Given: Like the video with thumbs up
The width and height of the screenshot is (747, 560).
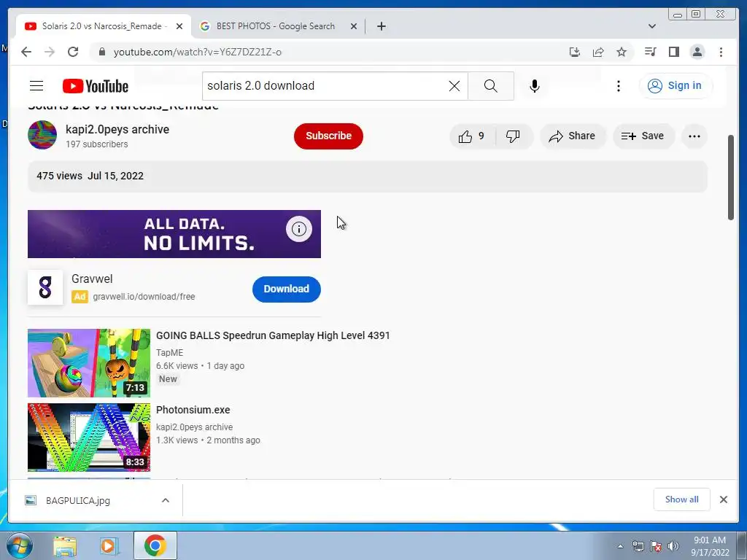Looking at the screenshot, I should click(472, 136).
